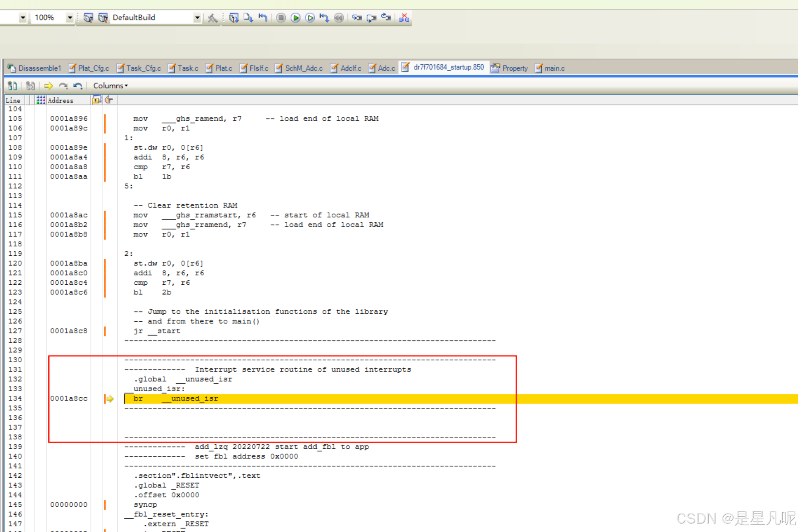
Task: Select the Task.c tab
Action: click(x=183, y=68)
